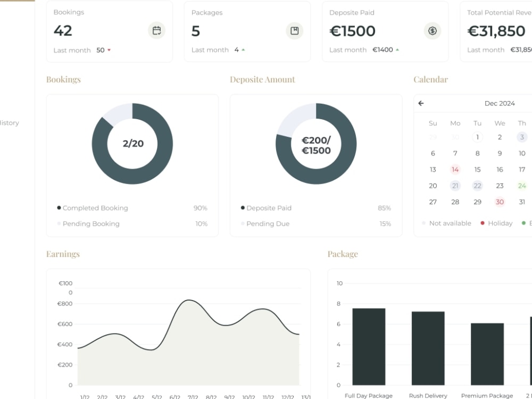Select unavailable date 21 in calendar

click(x=455, y=186)
